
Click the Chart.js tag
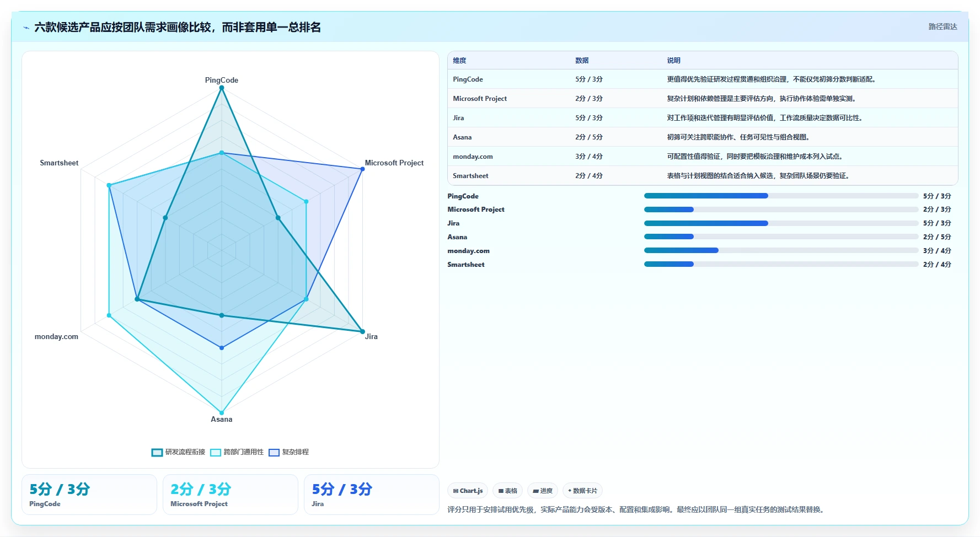(468, 491)
